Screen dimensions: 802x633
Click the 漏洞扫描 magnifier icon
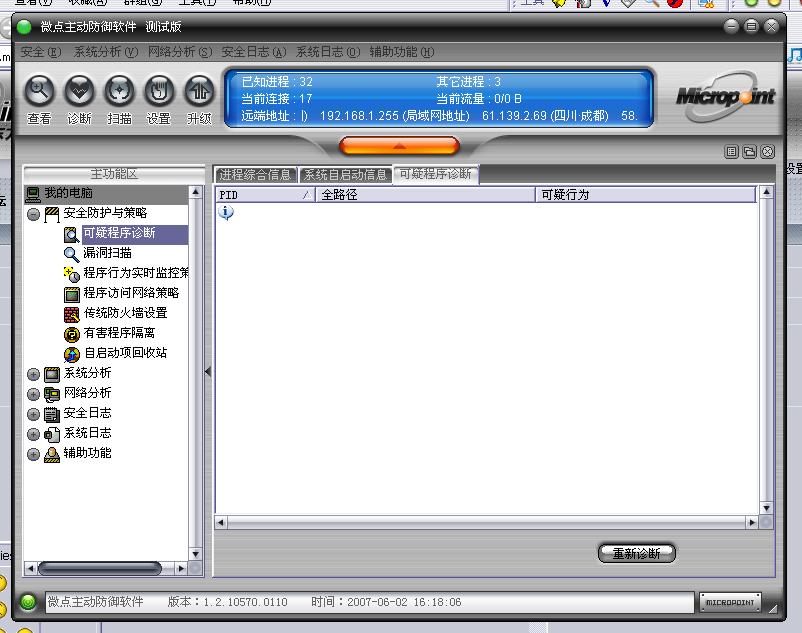71,254
